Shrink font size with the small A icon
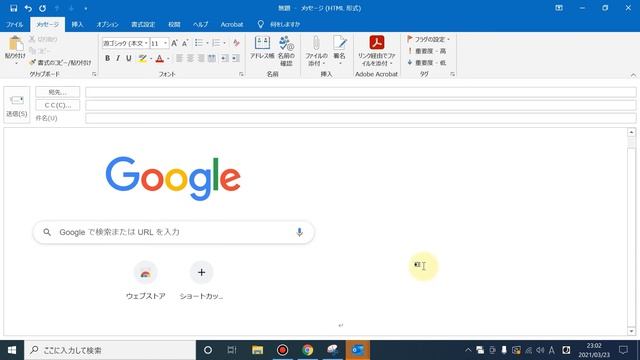Screen dimensions: 640x360 pyautogui.click(x=185, y=43)
